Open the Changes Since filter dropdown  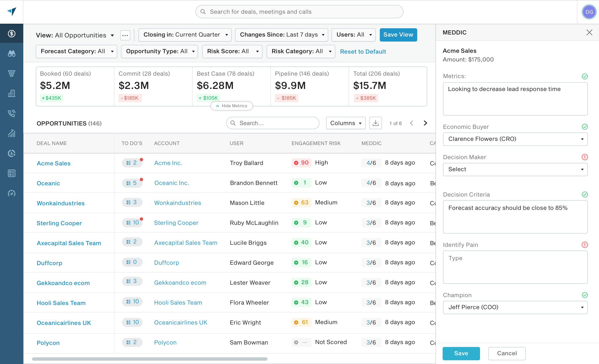[281, 35]
